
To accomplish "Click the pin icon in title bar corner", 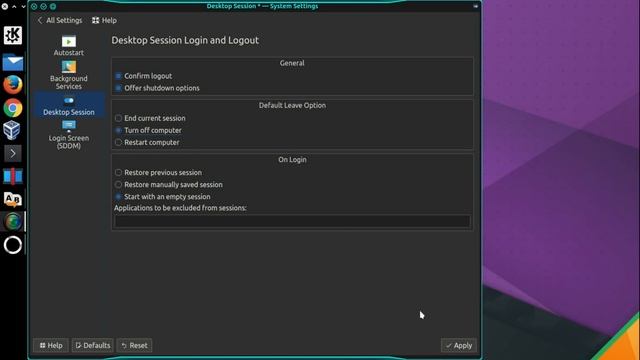I will coord(476,6).
